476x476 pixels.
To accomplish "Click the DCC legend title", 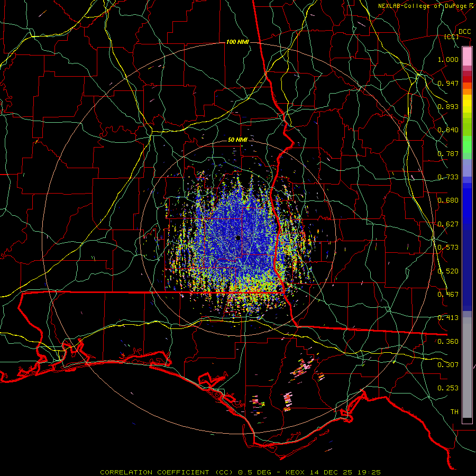I will point(465,32).
